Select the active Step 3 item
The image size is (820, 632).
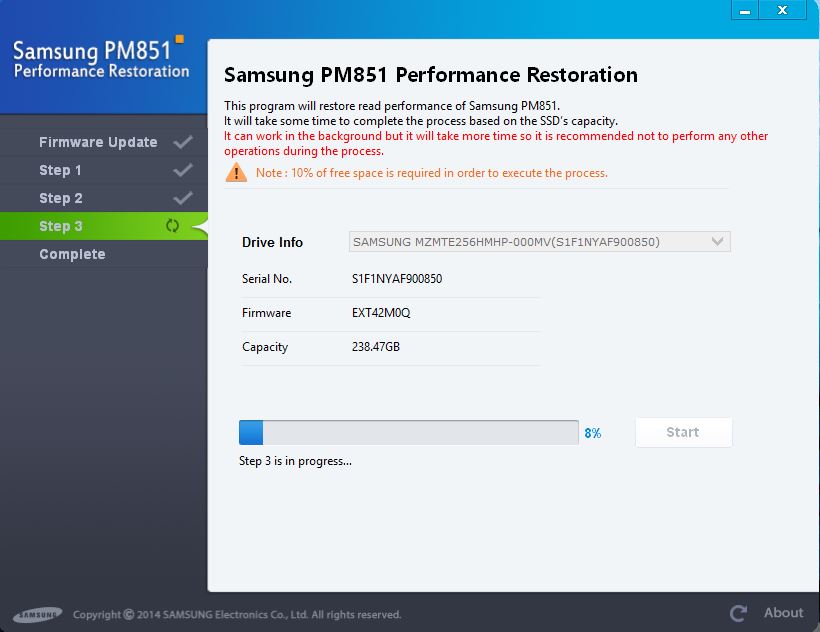[x=104, y=226]
